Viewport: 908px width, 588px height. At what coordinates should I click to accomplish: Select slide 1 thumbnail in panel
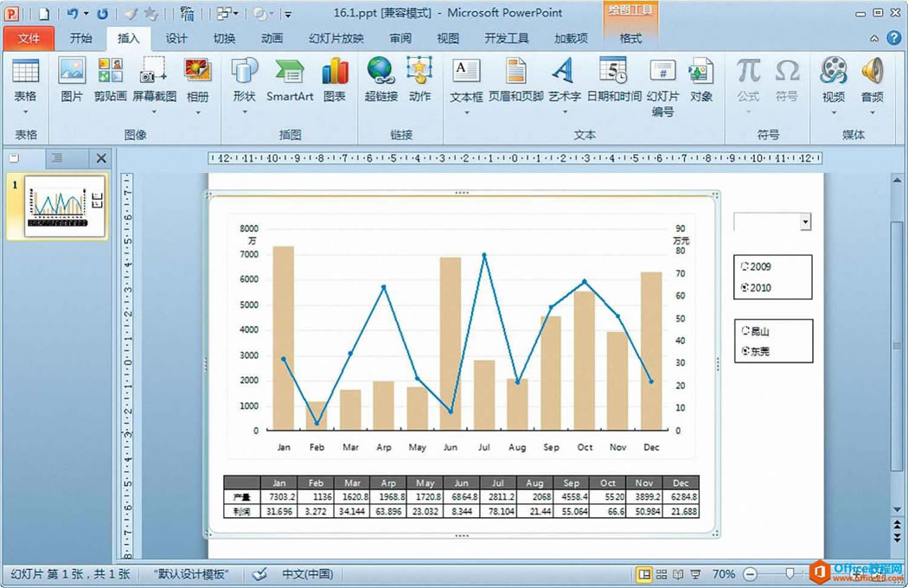coord(57,207)
